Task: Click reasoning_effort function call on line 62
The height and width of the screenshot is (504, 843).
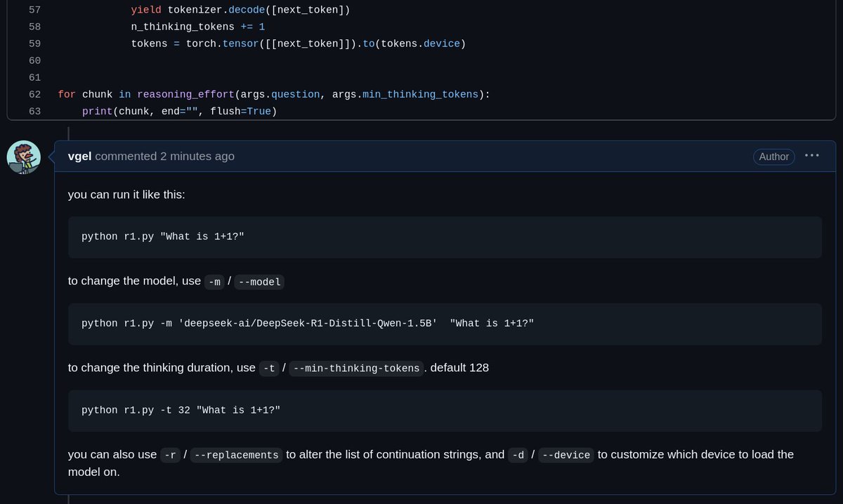Action: pyautogui.click(x=186, y=94)
